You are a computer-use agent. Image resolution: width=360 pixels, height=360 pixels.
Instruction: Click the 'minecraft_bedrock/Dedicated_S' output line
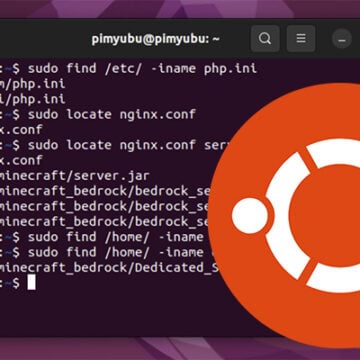coord(110,268)
